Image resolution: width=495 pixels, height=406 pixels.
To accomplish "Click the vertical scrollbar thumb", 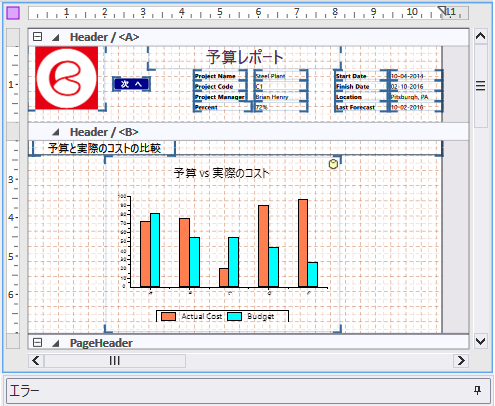I will pyautogui.click(x=480, y=86).
